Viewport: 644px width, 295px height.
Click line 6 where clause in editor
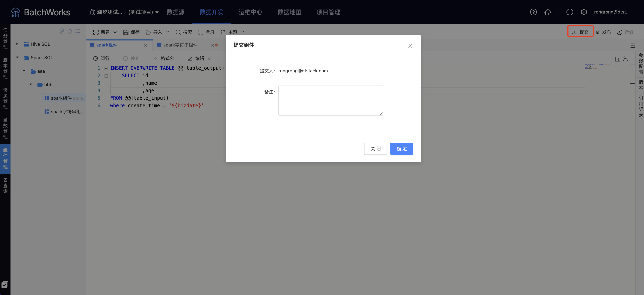(x=157, y=106)
